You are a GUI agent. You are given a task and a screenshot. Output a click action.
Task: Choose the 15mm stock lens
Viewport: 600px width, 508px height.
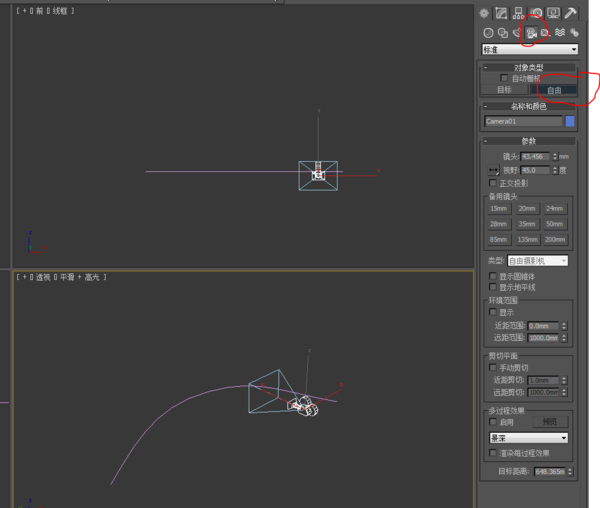tap(499, 208)
